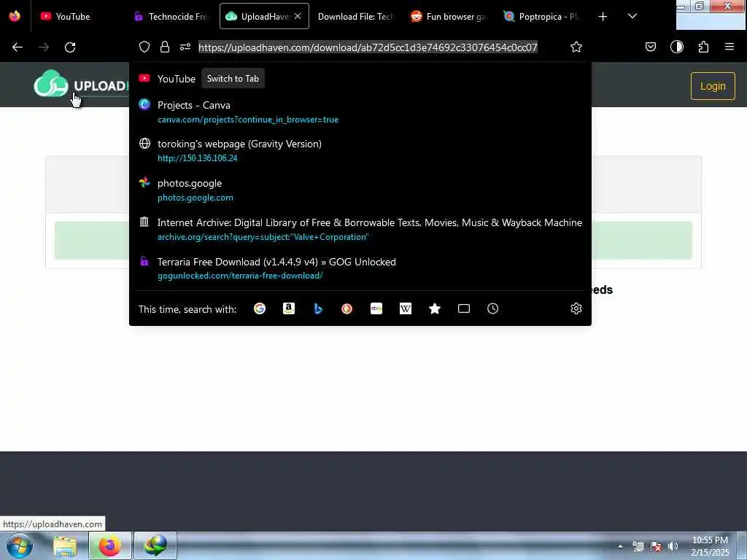Open the taskbar clock and date
747x560 pixels.
tap(710, 546)
